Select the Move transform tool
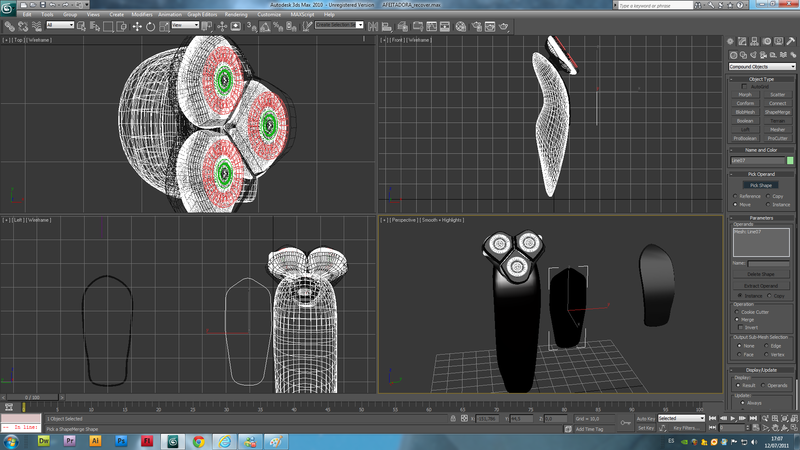 137,27
